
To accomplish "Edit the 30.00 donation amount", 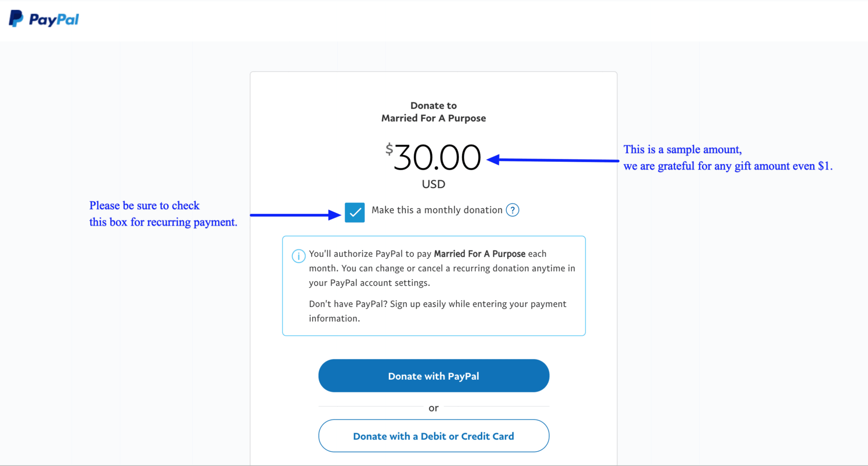I will pos(437,157).
